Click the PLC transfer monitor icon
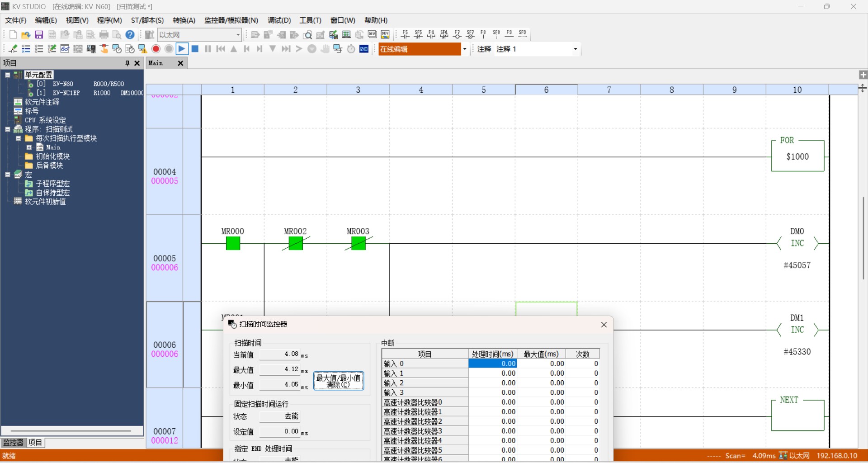Viewport: 868px width, 463px height. tap(338, 49)
